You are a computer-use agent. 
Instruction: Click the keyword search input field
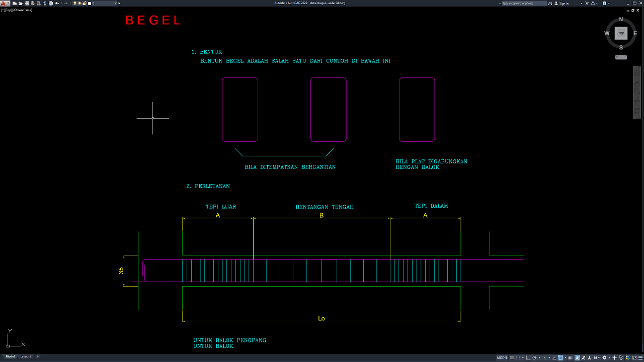523,3
